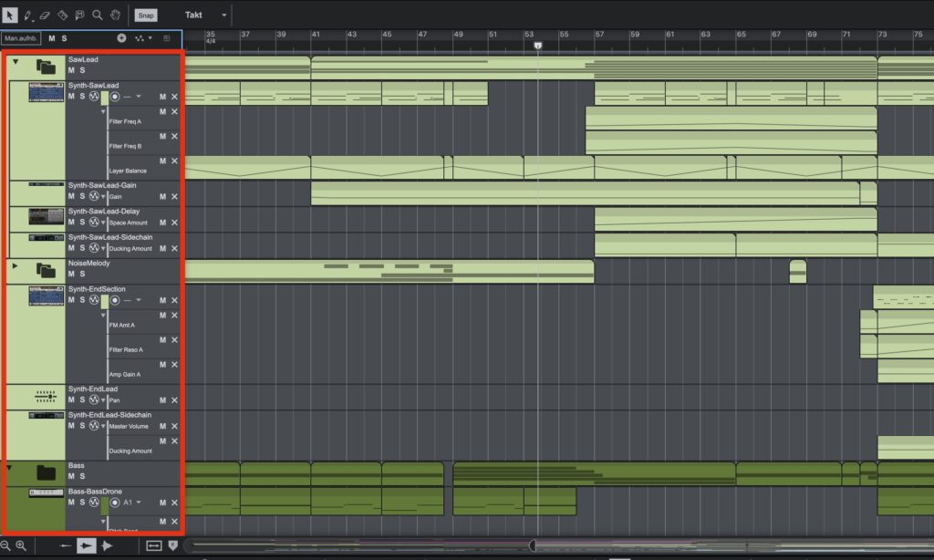Click the automation wave icon on Synth-SawLead

click(94, 96)
